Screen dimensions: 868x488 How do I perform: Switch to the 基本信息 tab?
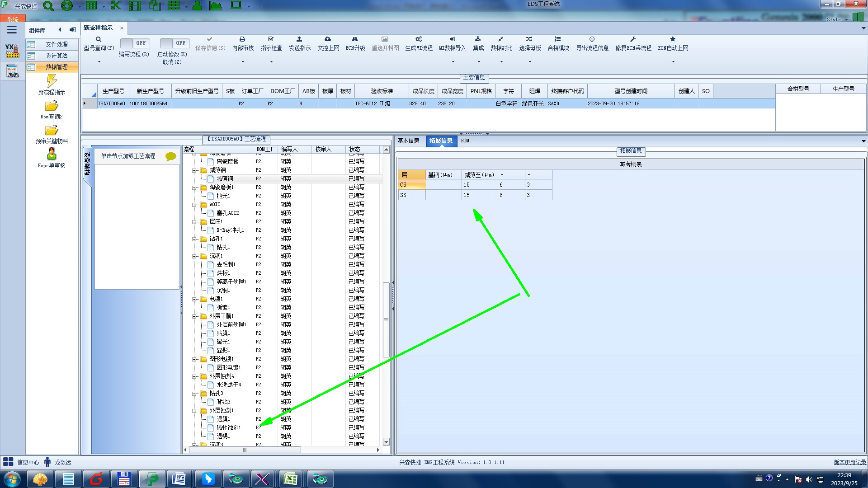pos(408,141)
